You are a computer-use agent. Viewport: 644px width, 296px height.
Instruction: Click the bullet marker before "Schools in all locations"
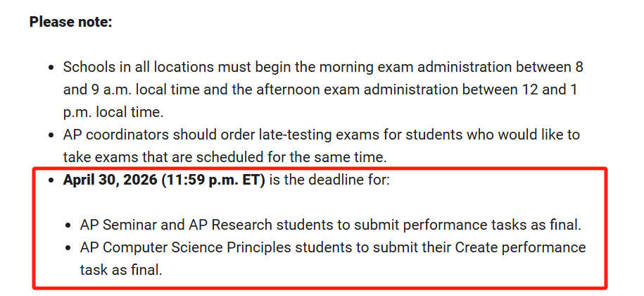tap(51, 68)
